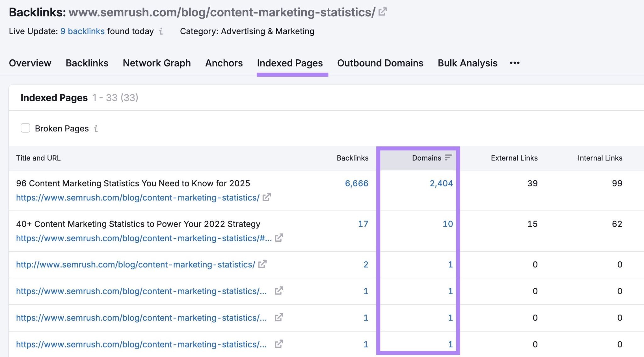Open the '2,404' referring domains link

point(441,184)
